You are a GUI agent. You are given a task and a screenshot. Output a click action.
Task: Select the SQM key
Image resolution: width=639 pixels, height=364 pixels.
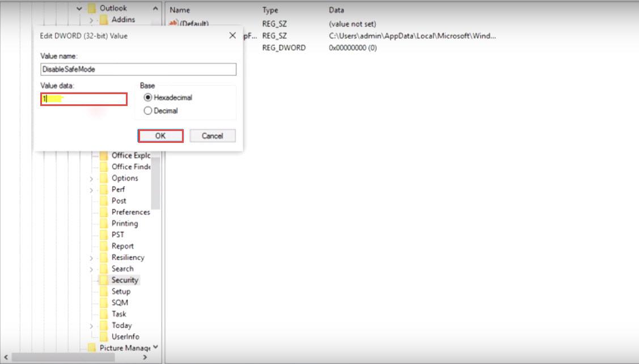pyautogui.click(x=120, y=302)
